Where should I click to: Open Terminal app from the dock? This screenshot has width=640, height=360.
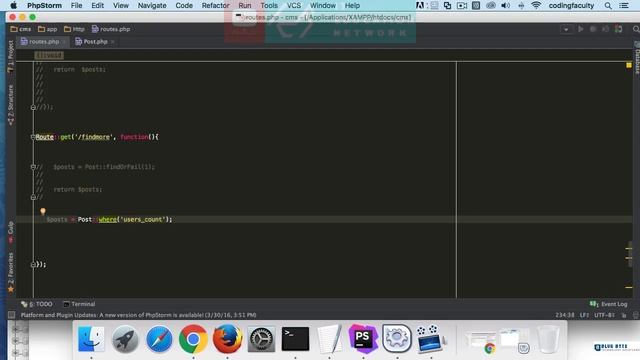point(295,339)
